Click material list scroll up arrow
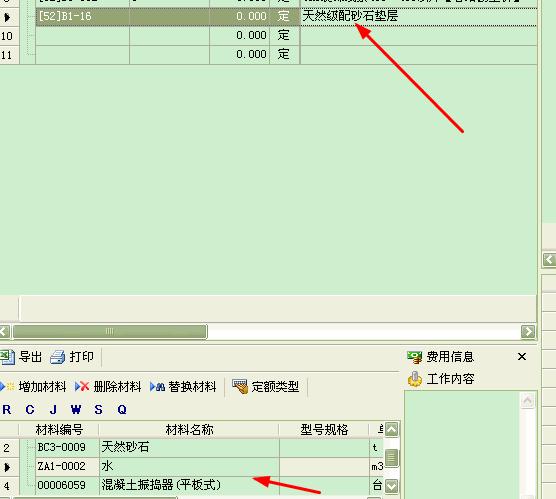Screen dimensions: 556x499 point(391,429)
